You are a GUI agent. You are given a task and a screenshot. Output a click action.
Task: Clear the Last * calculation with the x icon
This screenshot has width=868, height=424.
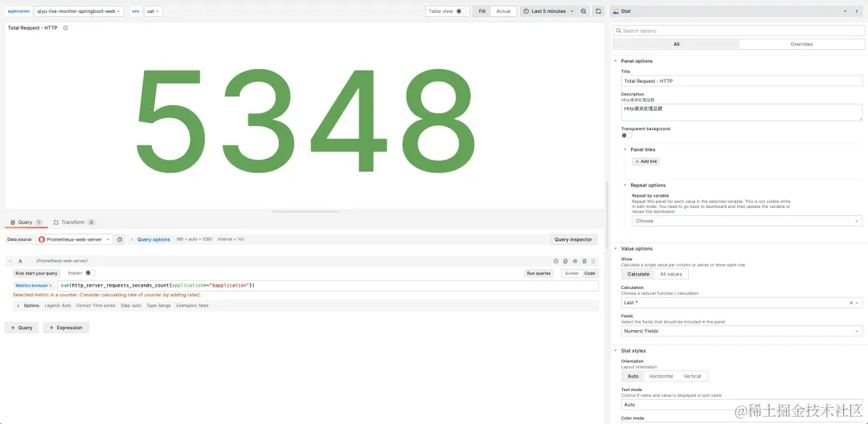point(851,303)
